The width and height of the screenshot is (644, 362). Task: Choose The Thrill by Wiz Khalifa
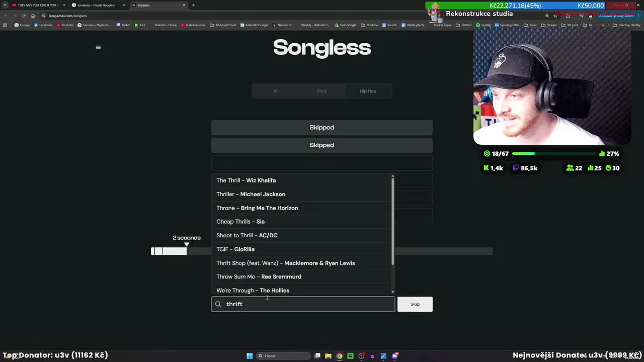click(x=301, y=180)
